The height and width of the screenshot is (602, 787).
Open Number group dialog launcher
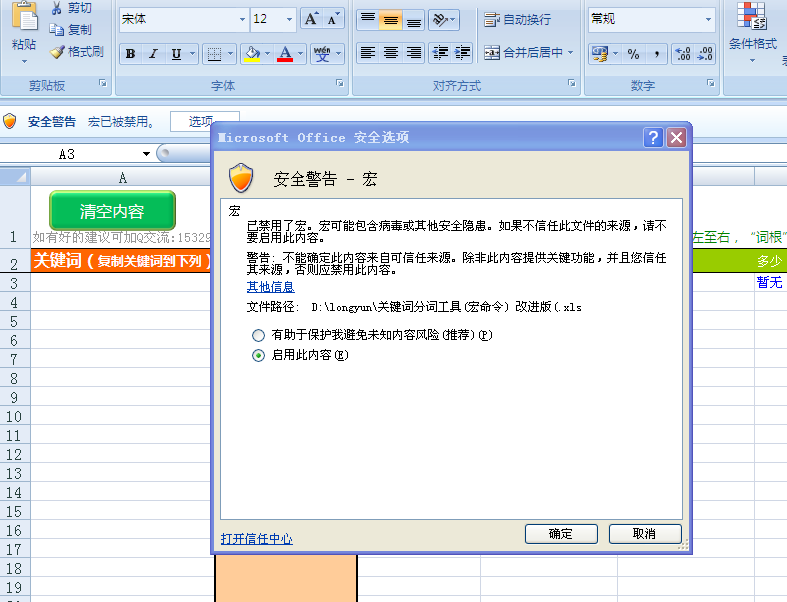click(711, 83)
